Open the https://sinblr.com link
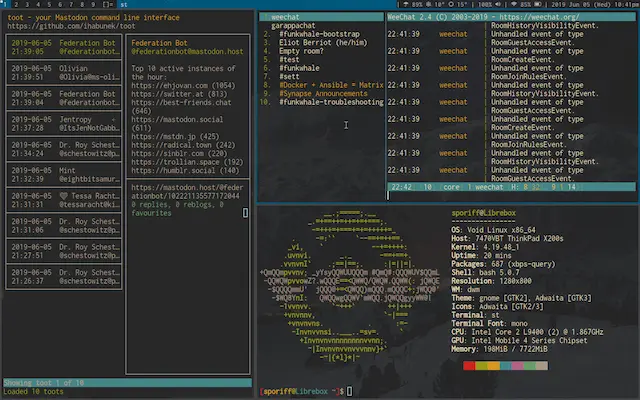The width and height of the screenshot is (640, 400). point(167,153)
